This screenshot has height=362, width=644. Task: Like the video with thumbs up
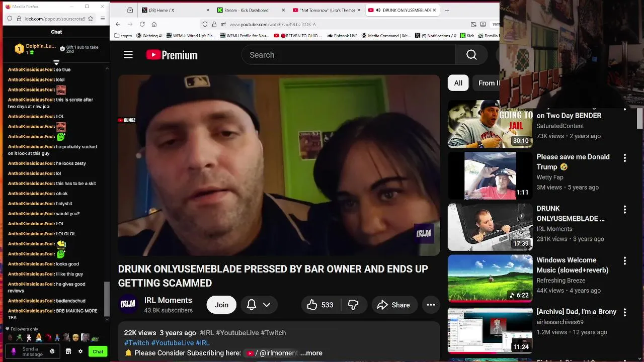coord(320,305)
